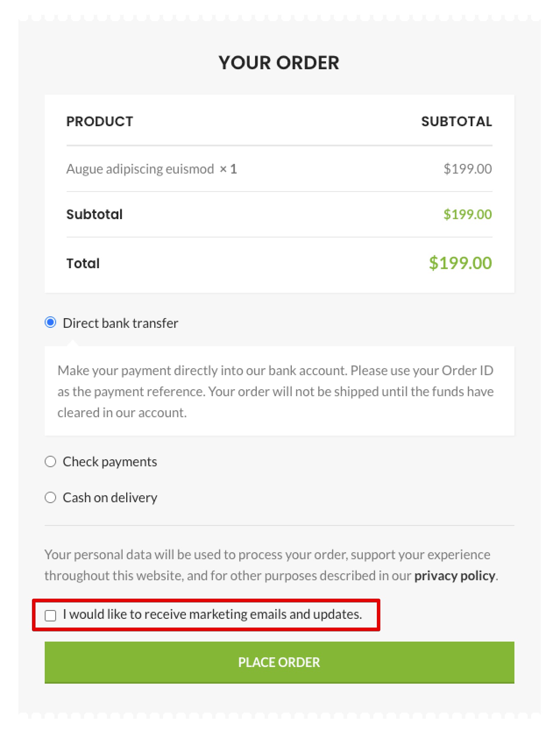Click the Your Order heading

279,63
